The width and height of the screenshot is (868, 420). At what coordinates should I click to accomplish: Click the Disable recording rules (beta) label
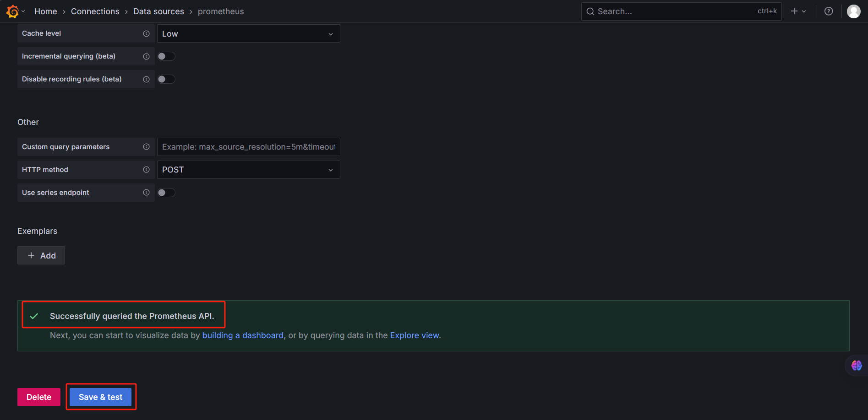[x=72, y=79]
